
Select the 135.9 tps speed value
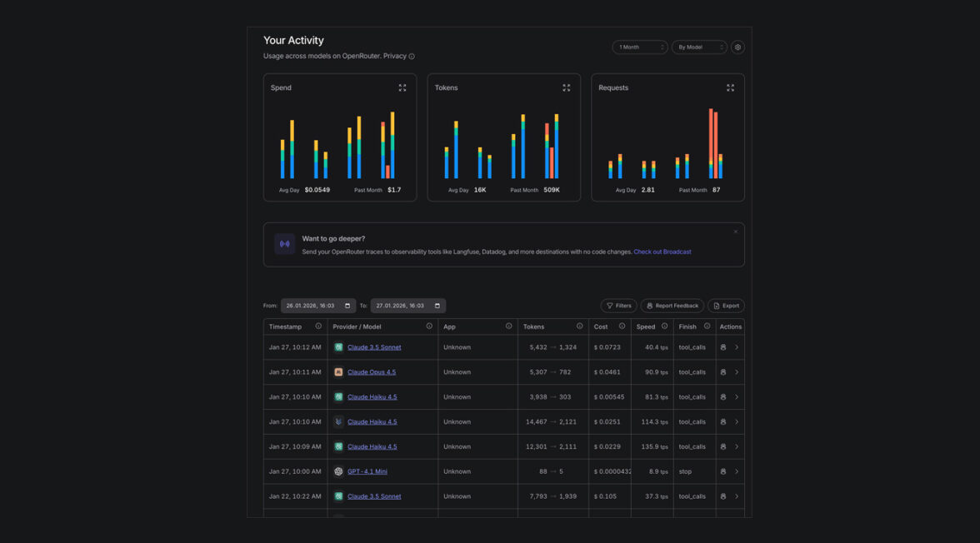pyautogui.click(x=654, y=446)
